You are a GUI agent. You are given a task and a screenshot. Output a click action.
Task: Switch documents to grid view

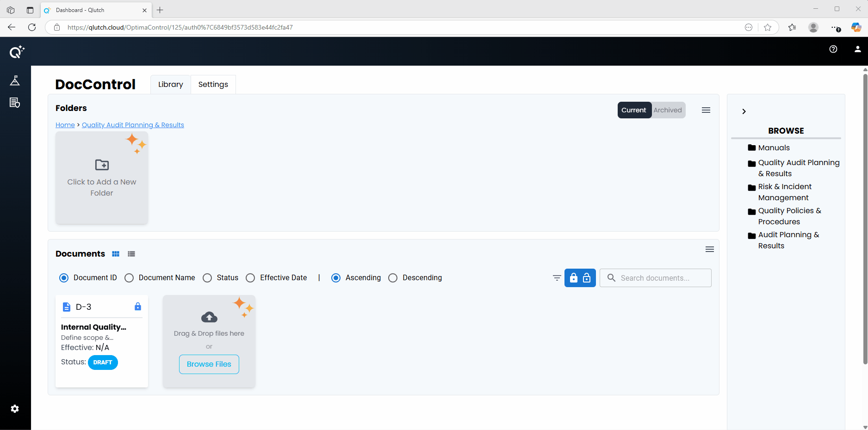[x=116, y=254]
